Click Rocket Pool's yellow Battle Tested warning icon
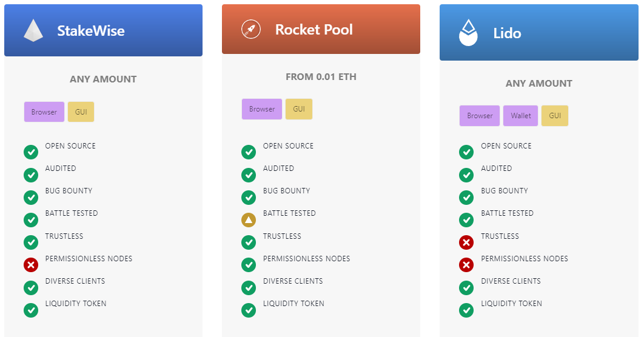The image size is (644, 337). coord(249,220)
